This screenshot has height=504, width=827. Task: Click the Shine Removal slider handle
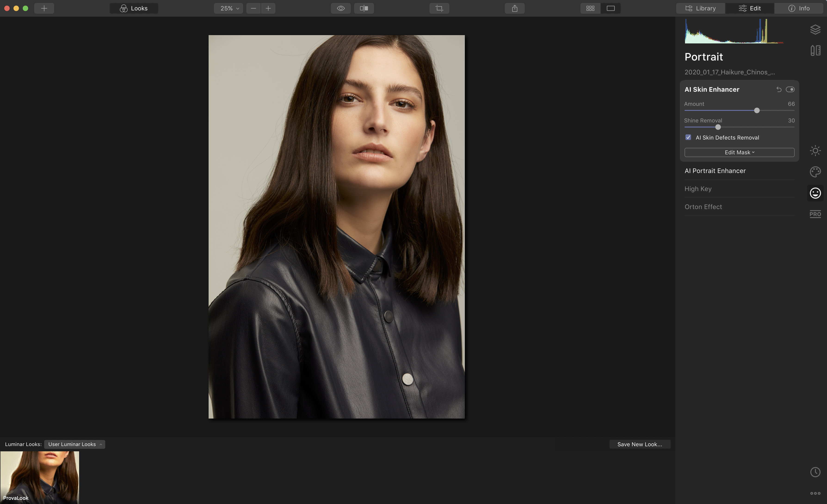click(718, 127)
